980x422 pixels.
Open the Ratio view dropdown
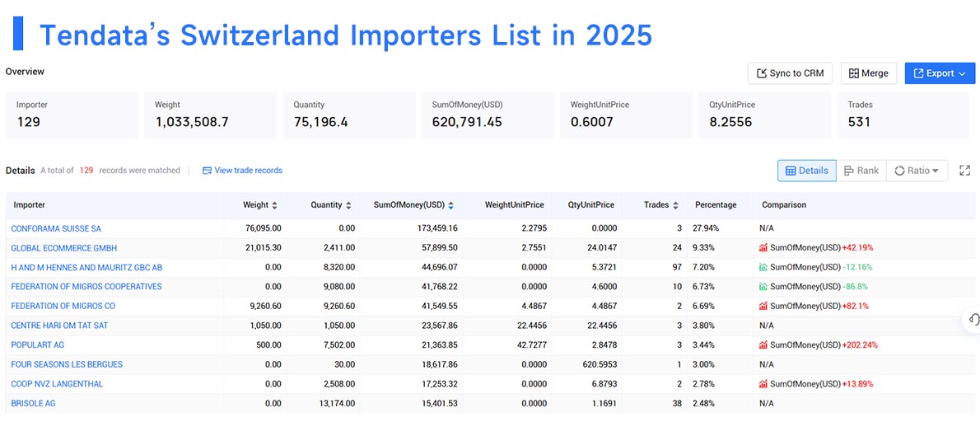point(917,171)
